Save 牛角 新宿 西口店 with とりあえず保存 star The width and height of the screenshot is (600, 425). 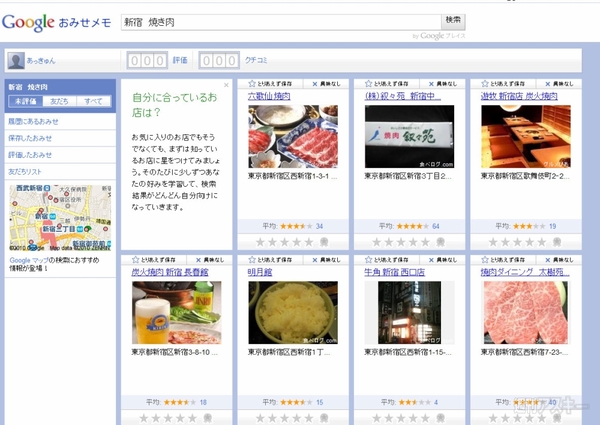[x=386, y=260]
